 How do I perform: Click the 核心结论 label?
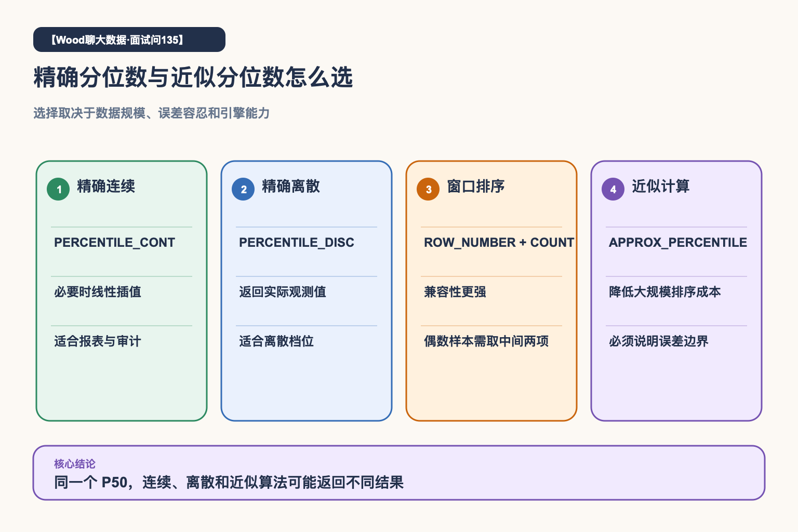[75, 464]
